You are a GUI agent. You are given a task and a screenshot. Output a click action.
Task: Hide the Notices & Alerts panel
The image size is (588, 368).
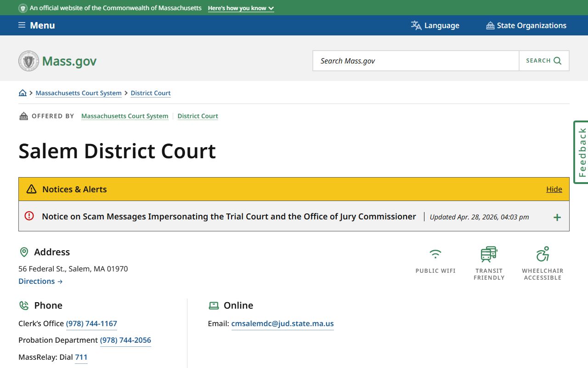(x=554, y=189)
